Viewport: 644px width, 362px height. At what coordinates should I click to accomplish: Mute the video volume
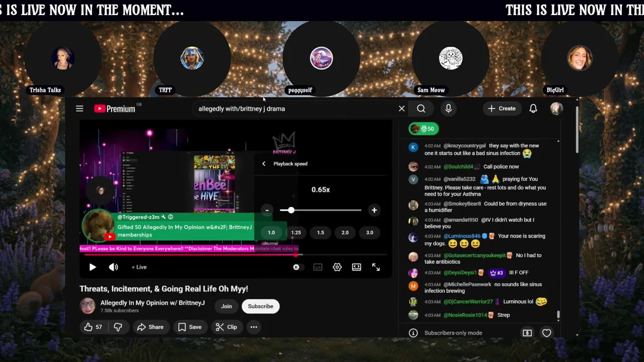point(114,267)
